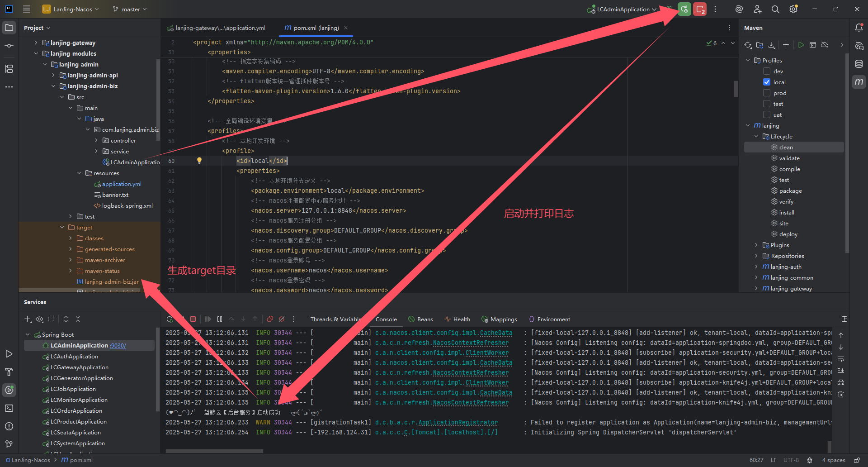868x467 pixels.
Task: Open the Database tool window icon
Action: (859, 64)
